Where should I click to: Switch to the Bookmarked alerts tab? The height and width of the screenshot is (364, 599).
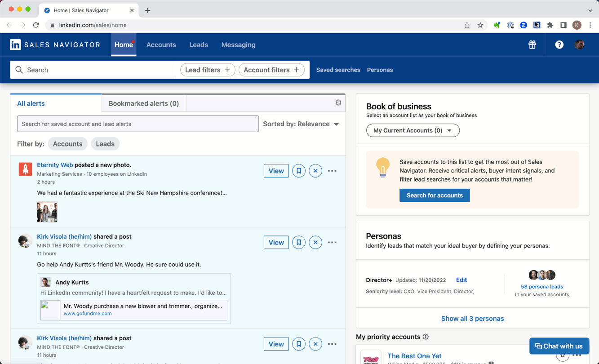pyautogui.click(x=144, y=103)
